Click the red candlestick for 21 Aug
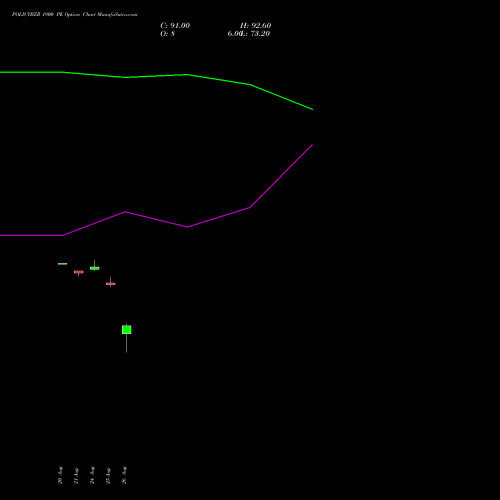 click(x=79, y=272)
